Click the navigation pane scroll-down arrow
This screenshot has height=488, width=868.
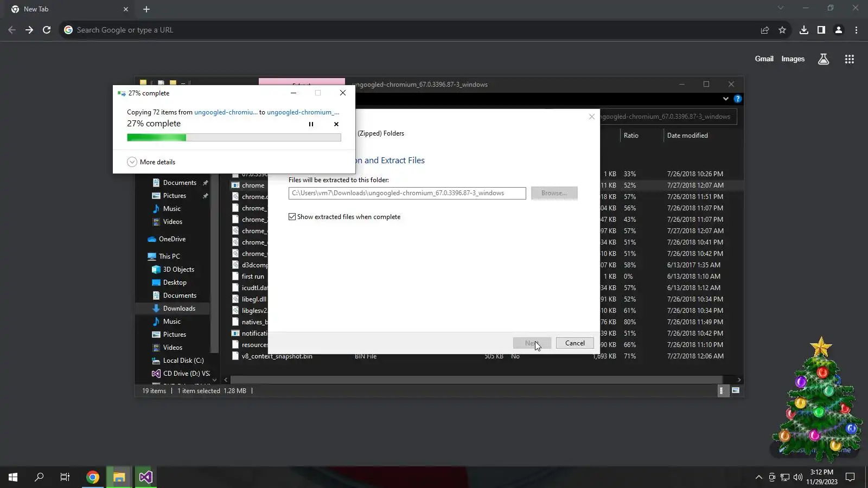click(214, 380)
